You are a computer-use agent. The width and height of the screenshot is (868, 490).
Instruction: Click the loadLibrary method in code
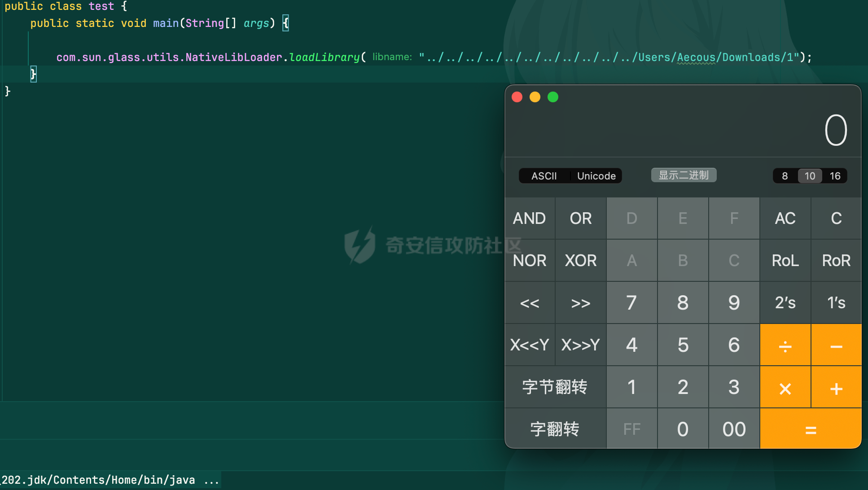tap(324, 57)
